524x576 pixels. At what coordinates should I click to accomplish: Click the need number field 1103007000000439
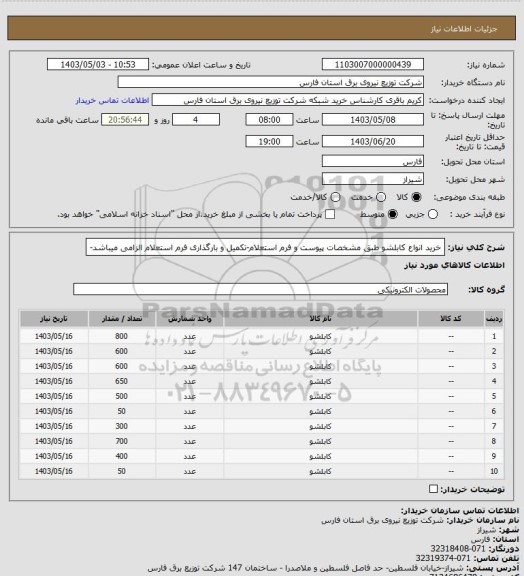point(373,64)
